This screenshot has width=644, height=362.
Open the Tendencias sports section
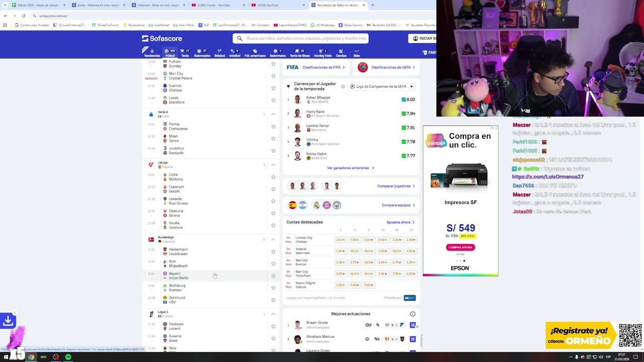pos(152,53)
